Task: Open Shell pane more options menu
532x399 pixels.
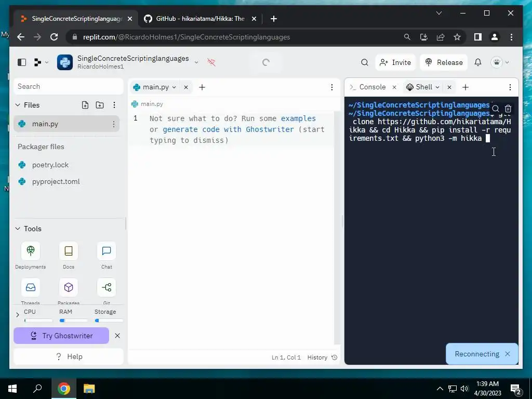Action: tap(510, 87)
